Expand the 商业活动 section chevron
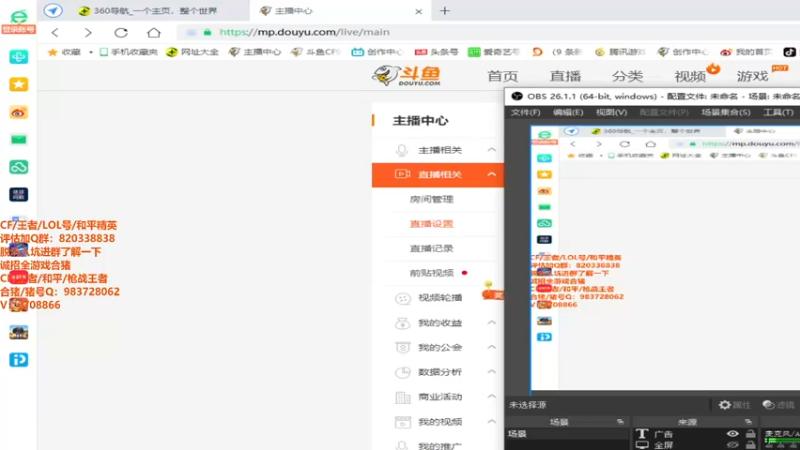The width and height of the screenshot is (800, 450). click(491, 396)
